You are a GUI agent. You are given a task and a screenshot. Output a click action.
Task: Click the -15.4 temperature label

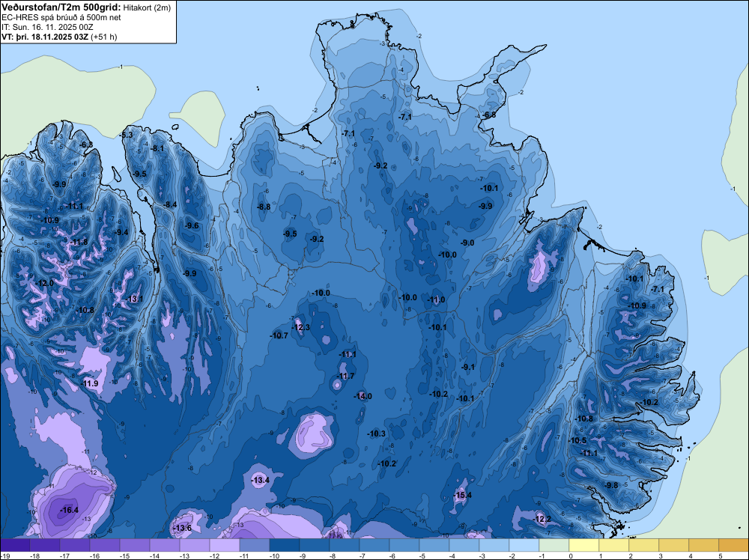tap(462, 495)
